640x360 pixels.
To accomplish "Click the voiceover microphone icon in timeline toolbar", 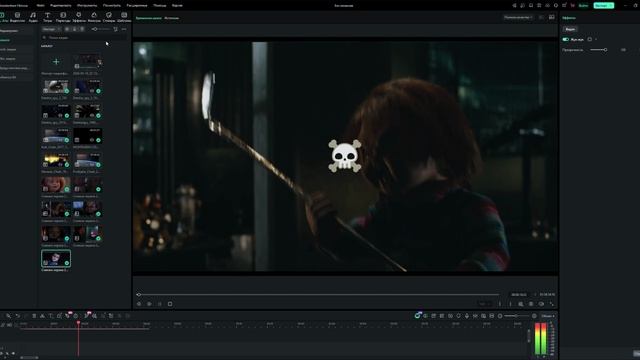I will (467, 316).
